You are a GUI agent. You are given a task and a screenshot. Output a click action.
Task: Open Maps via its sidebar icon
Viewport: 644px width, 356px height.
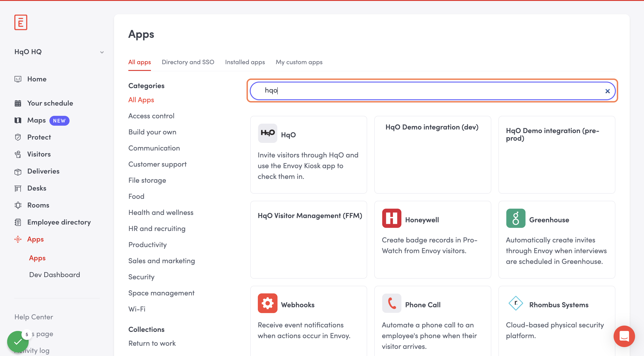click(18, 120)
